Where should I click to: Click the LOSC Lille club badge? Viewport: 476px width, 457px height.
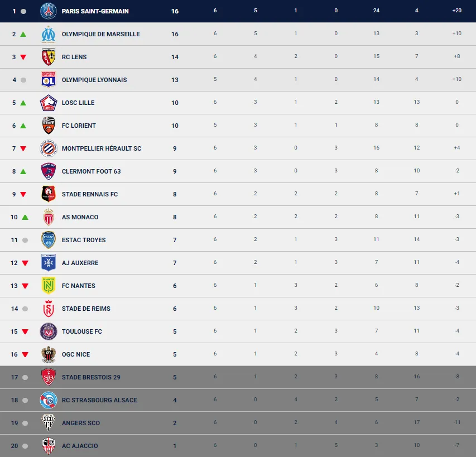coord(49,103)
